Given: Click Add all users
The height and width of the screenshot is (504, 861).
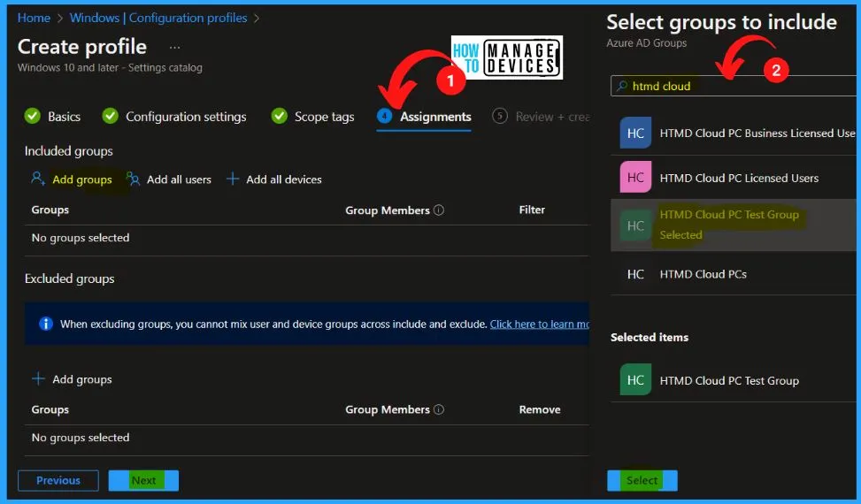Looking at the screenshot, I should [179, 179].
